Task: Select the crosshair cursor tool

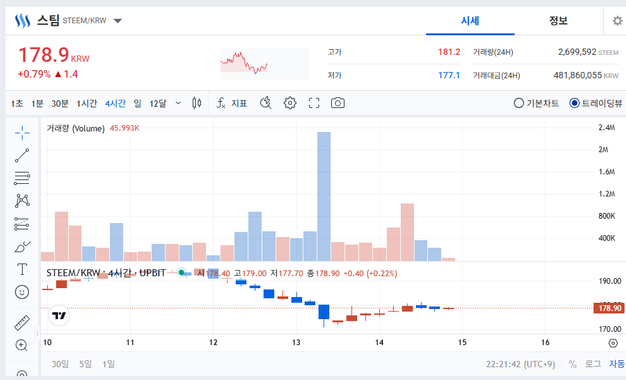Action: [22, 133]
